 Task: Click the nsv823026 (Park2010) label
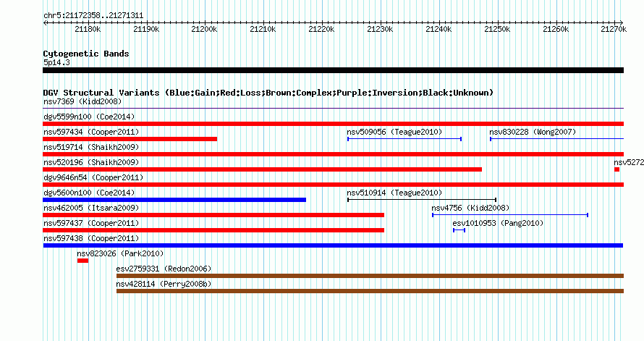point(120,253)
